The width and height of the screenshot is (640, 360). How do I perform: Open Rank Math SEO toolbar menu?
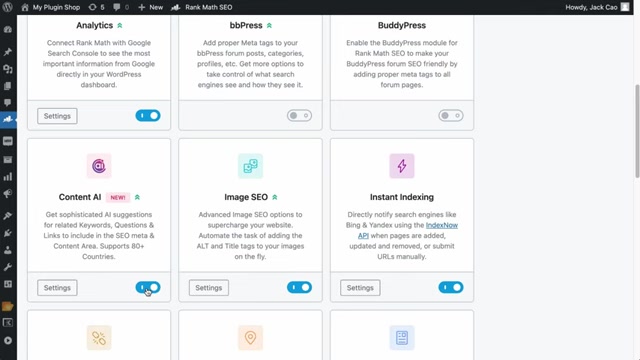pos(202,7)
